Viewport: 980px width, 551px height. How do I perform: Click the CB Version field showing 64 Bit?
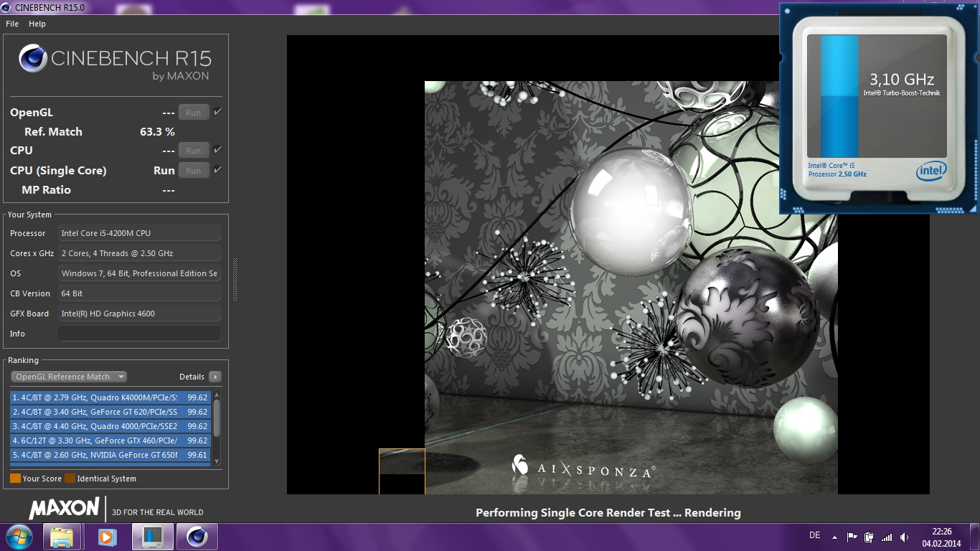(x=139, y=293)
